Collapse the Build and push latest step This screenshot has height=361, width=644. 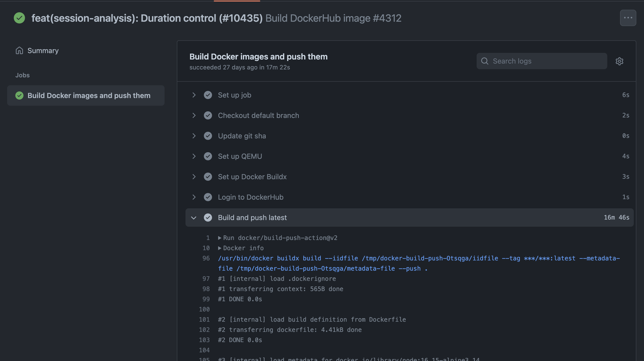(x=194, y=218)
